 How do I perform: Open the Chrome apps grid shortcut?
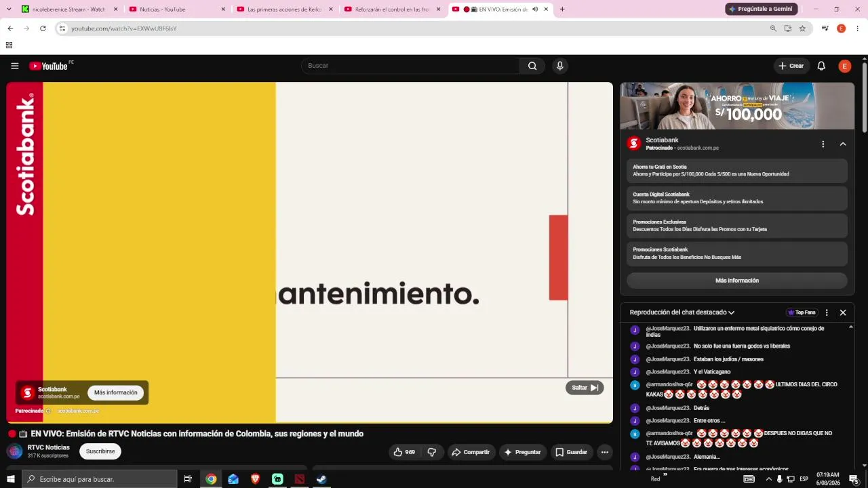click(9, 45)
